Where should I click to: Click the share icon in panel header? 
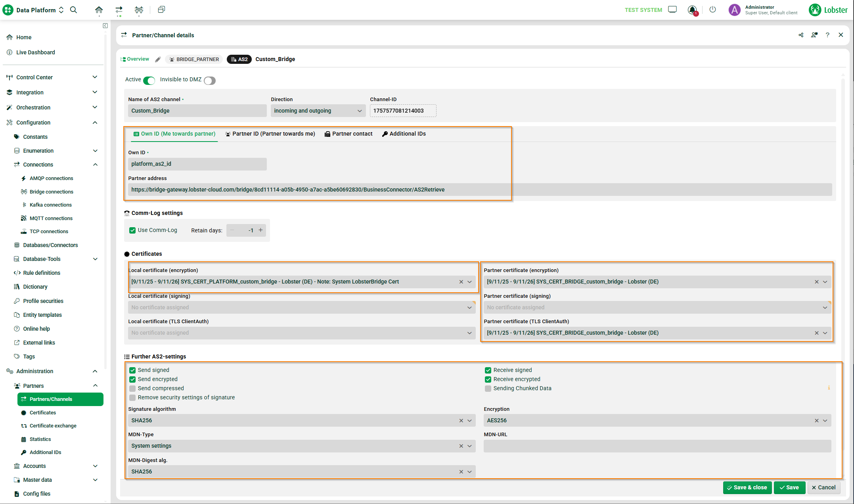801,35
